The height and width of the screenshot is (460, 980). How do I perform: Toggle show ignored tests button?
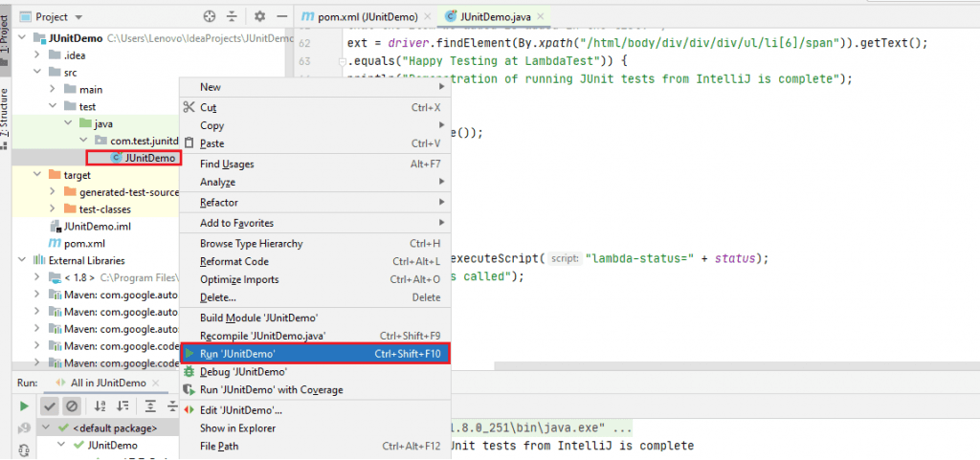point(71,406)
